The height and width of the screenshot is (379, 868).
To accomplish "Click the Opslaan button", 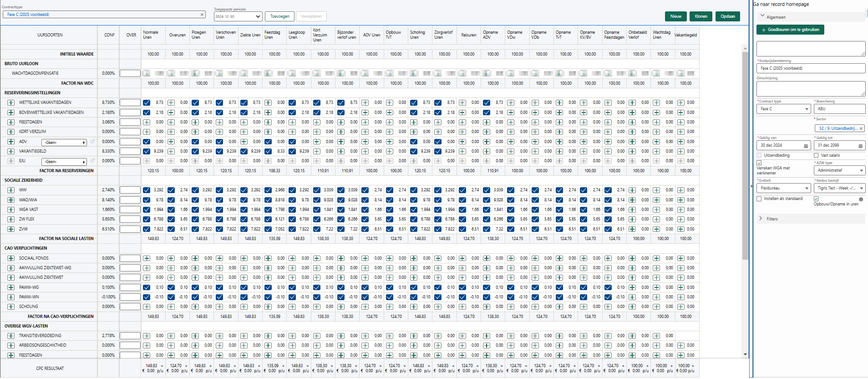I will [x=727, y=16].
